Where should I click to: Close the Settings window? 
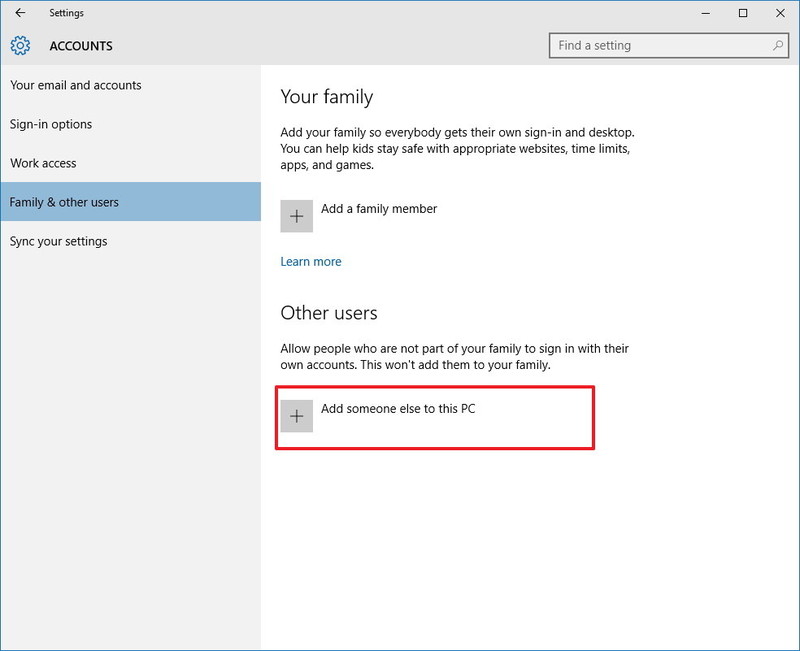[x=780, y=13]
